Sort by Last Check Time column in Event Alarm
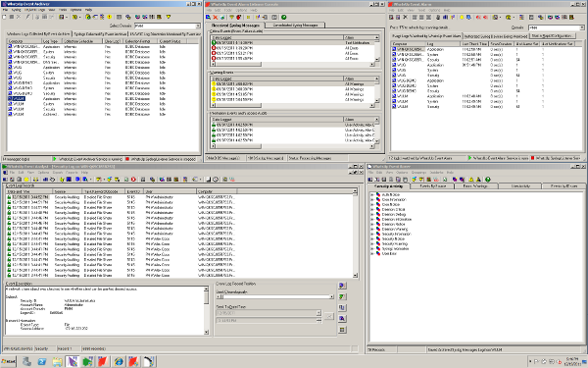 tap(474, 44)
